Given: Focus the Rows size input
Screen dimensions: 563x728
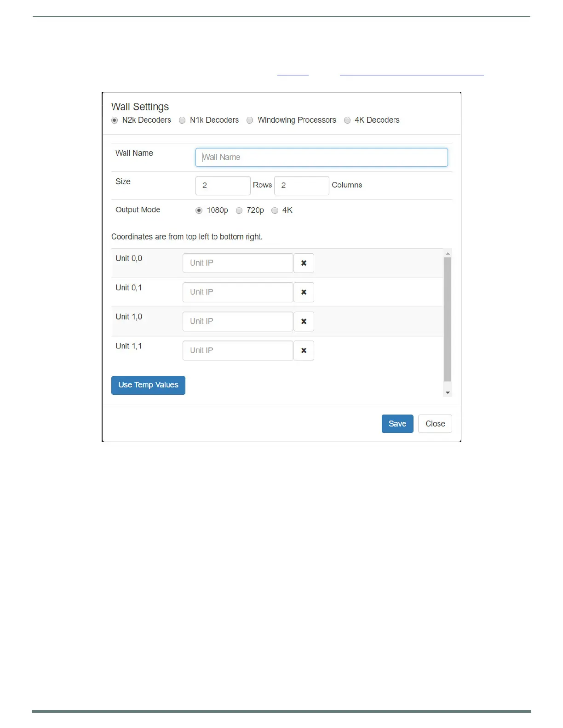Looking at the screenshot, I should (x=223, y=186).
